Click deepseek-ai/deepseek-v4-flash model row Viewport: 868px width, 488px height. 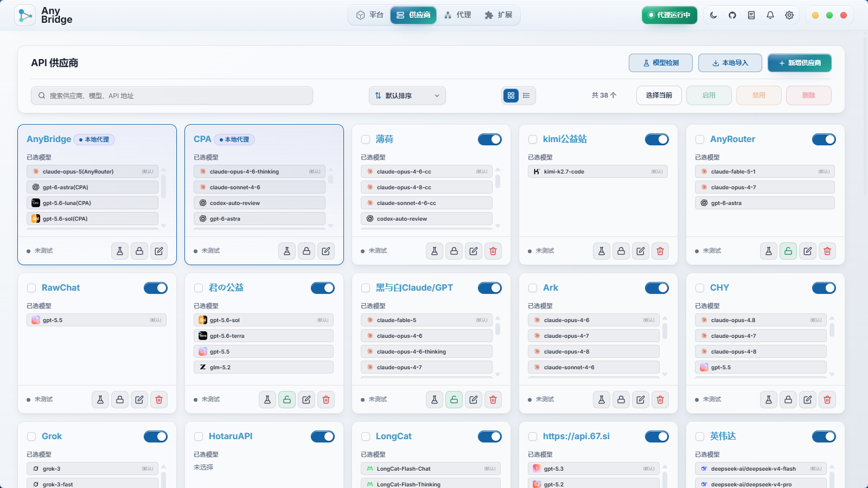[x=761, y=469]
